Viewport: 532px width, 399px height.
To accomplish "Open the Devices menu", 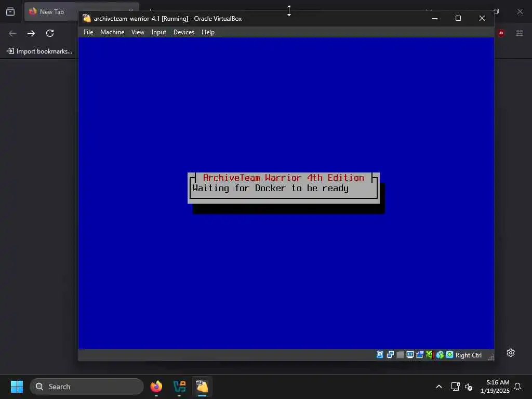I will pyautogui.click(x=183, y=32).
